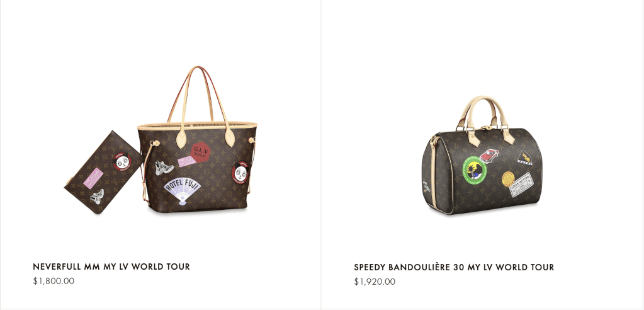This screenshot has width=644, height=310.
Task: Click the red car sticker on the Speedy
Action: point(489,156)
